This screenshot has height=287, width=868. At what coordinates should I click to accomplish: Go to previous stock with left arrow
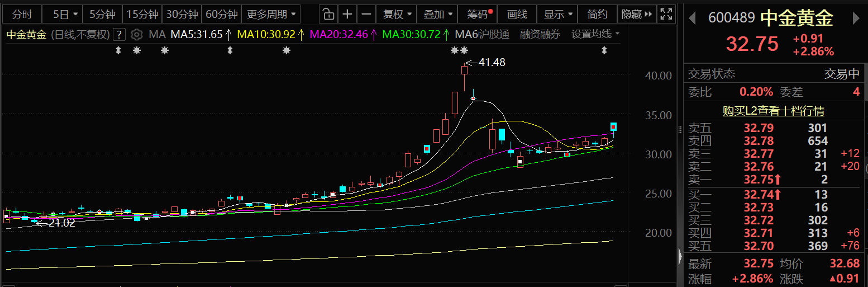click(692, 18)
